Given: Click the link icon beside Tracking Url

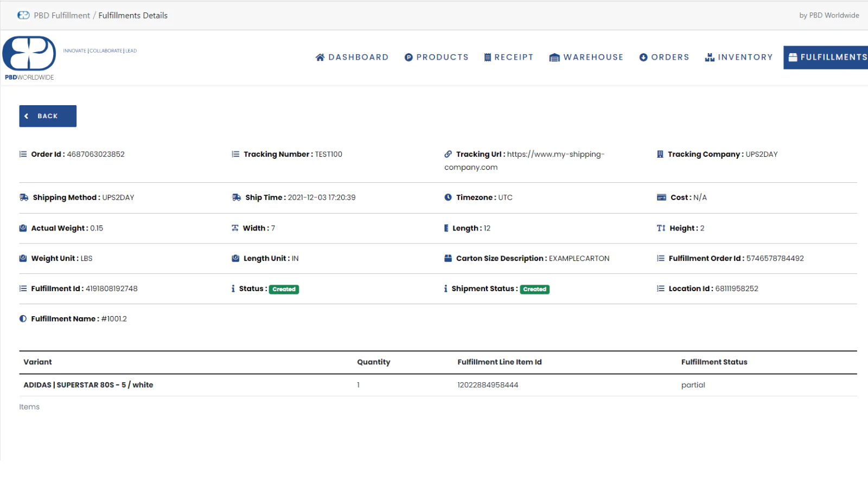Looking at the screenshot, I should point(448,154).
